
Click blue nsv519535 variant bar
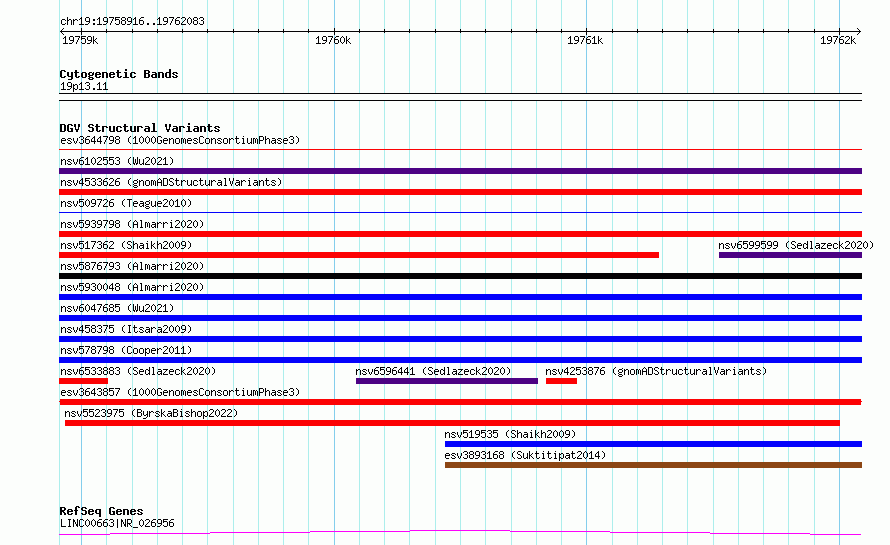(x=653, y=444)
